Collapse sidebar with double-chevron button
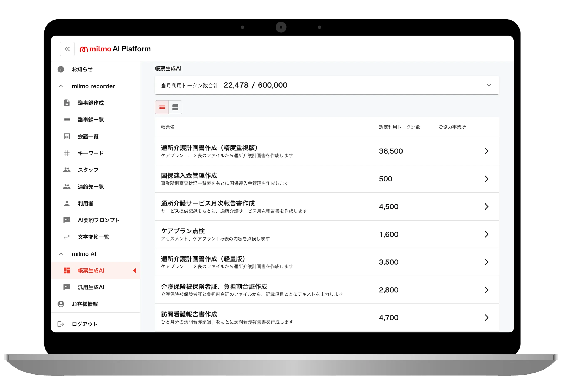This screenshot has height=392, width=563. pos(67,49)
